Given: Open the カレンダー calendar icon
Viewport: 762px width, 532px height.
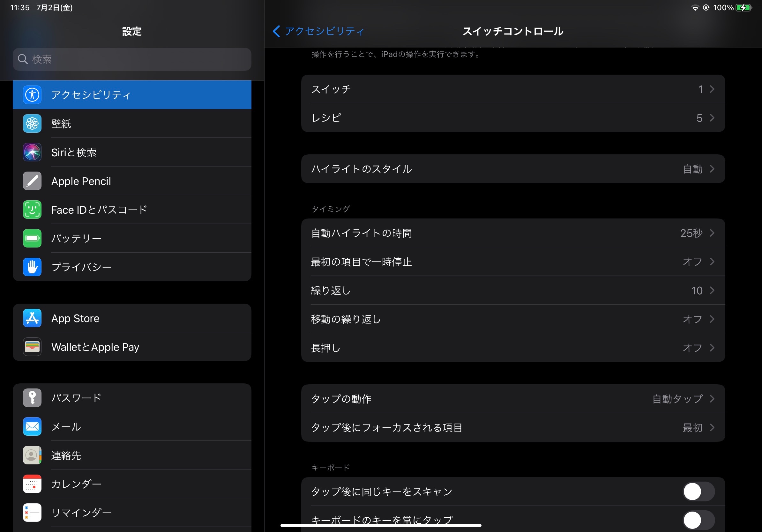Looking at the screenshot, I should point(32,484).
